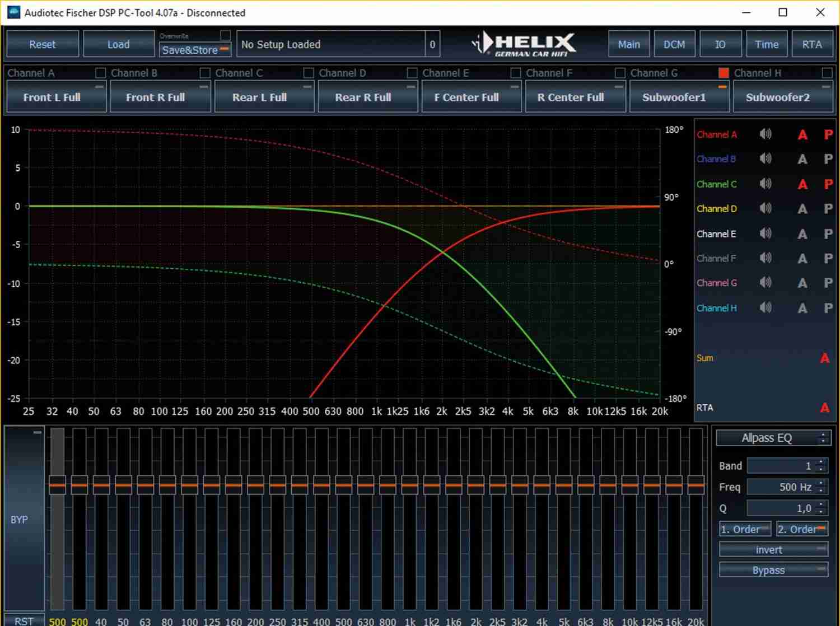Mute Channel E via speaker icon
The width and height of the screenshot is (840, 626).
[x=766, y=233]
